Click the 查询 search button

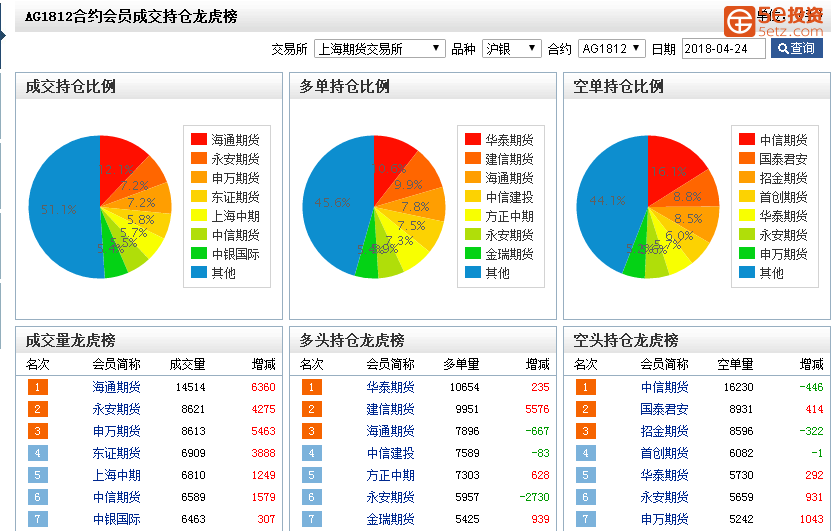point(797,48)
